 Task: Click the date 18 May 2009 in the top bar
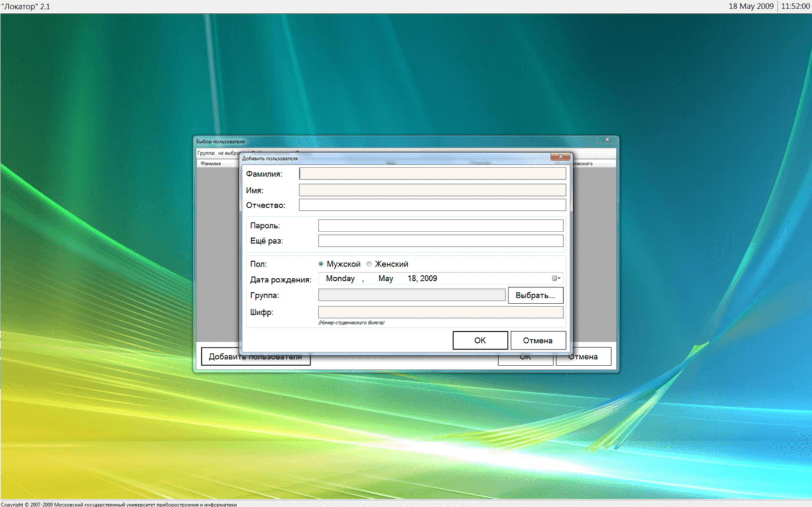tap(751, 6)
